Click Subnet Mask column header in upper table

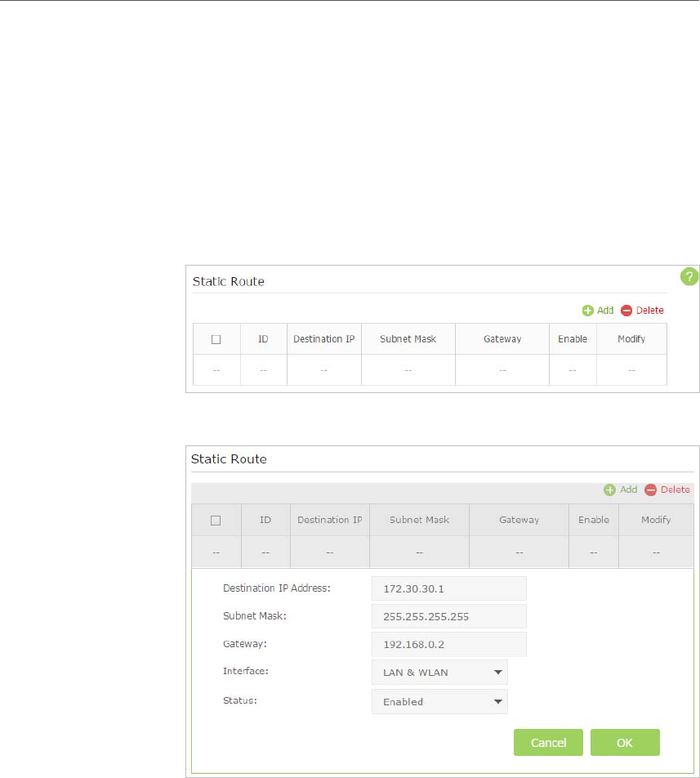tap(408, 339)
